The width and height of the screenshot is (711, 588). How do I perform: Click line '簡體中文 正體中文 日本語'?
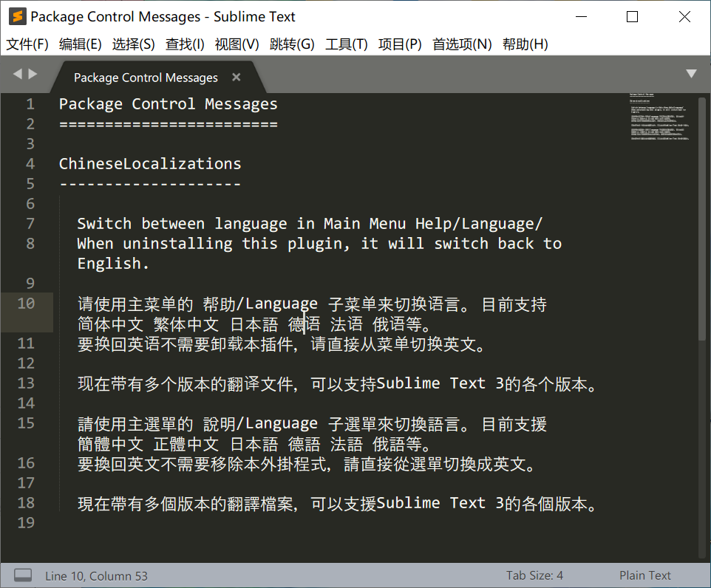pos(255,444)
